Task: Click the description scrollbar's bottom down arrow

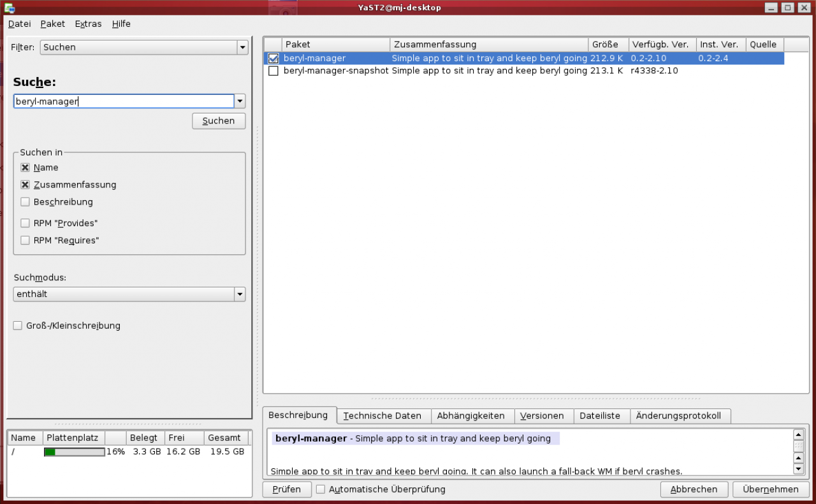Action: (x=798, y=469)
